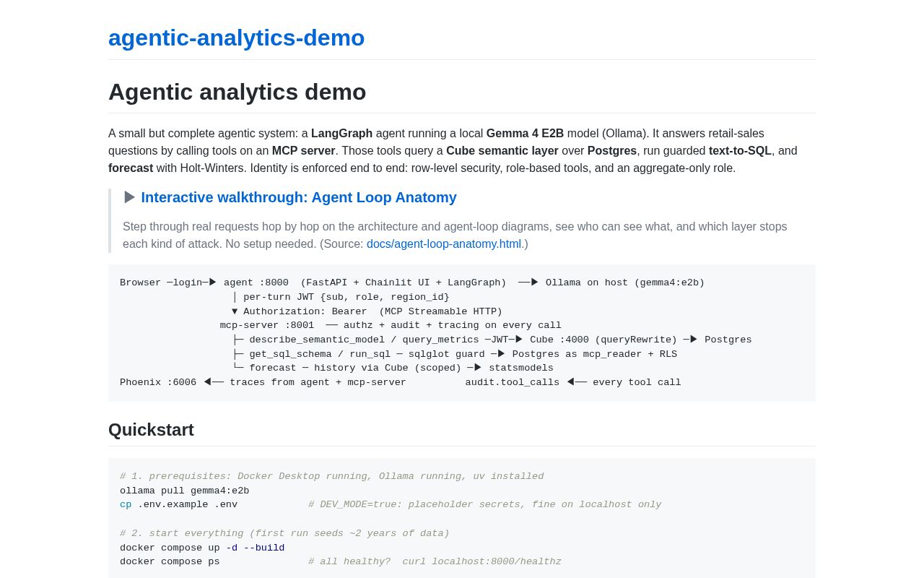This screenshot has height=578, width=924.
Task: Click the "docker compose ps" command
Action: (x=170, y=561)
